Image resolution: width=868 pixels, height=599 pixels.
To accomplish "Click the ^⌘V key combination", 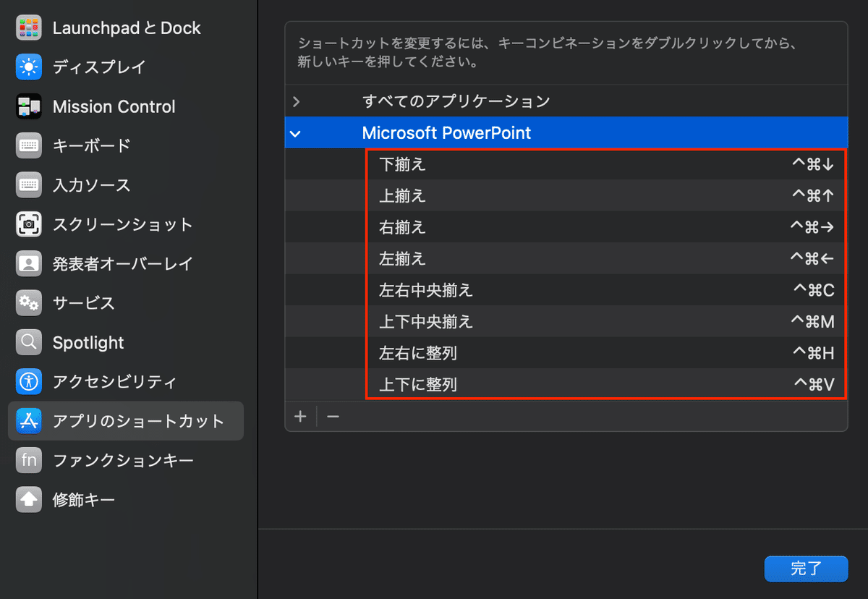I will (814, 384).
